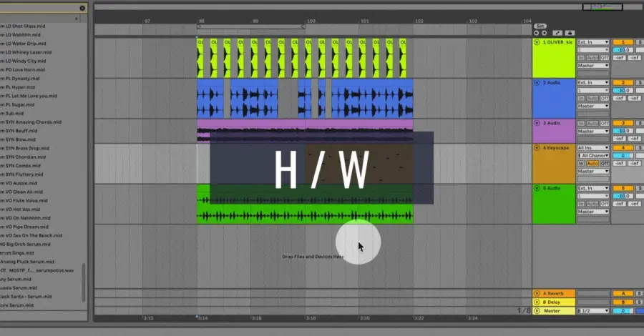Toggle the automation mode diagonal-line icon
Screen dimensions: 644x336
pos(557,33)
